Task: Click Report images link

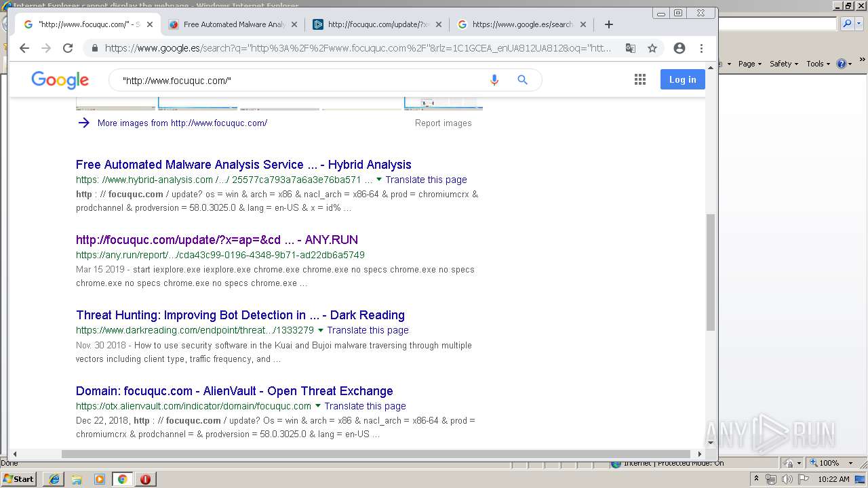Action: pos(443,123)
